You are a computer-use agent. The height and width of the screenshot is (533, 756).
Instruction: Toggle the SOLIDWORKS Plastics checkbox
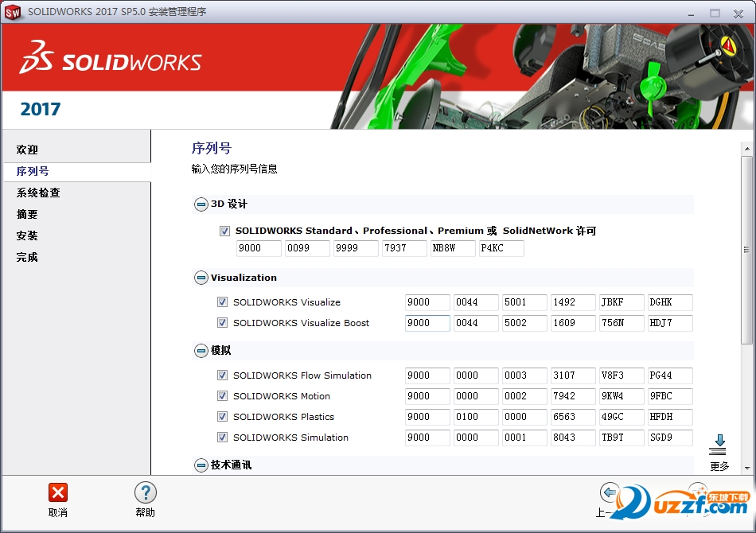[222, 416]
